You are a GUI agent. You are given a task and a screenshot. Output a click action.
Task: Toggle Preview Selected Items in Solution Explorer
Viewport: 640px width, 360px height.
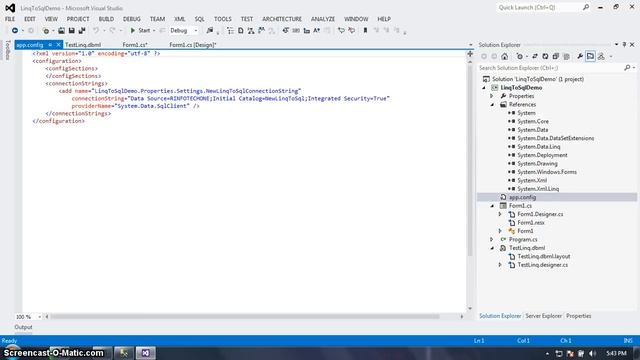click(590, 56)
